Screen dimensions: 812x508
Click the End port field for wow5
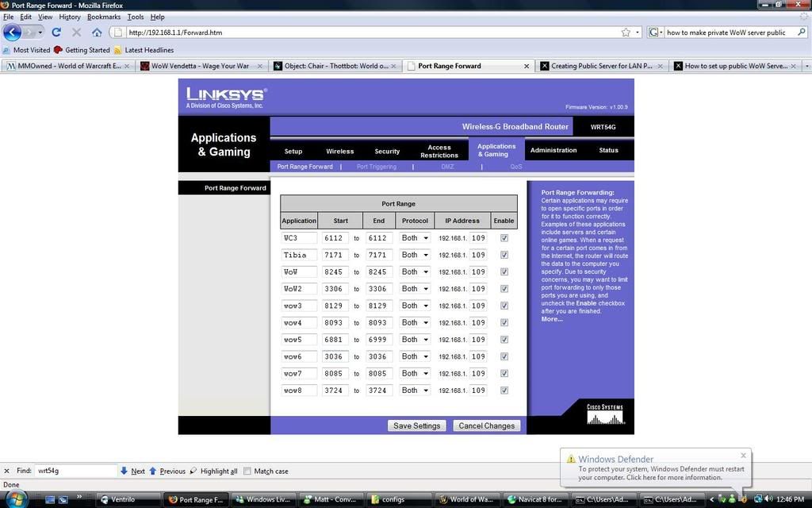(378, 340)
